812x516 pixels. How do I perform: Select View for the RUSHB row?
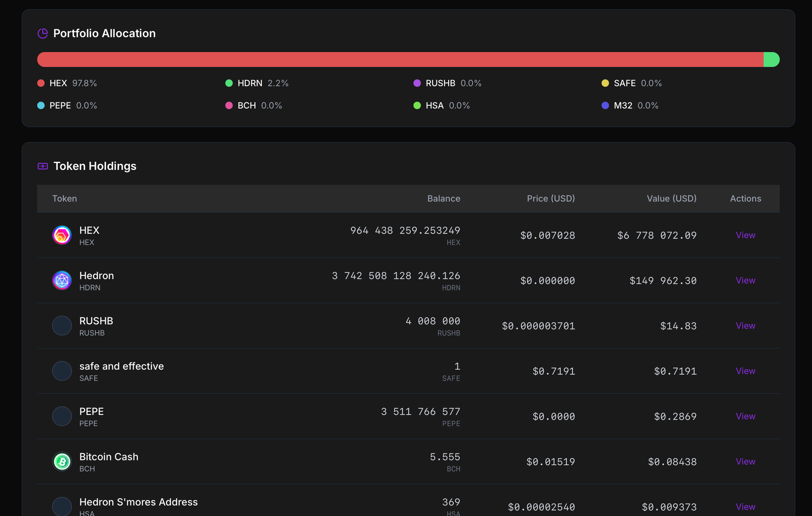coord(745,326)
